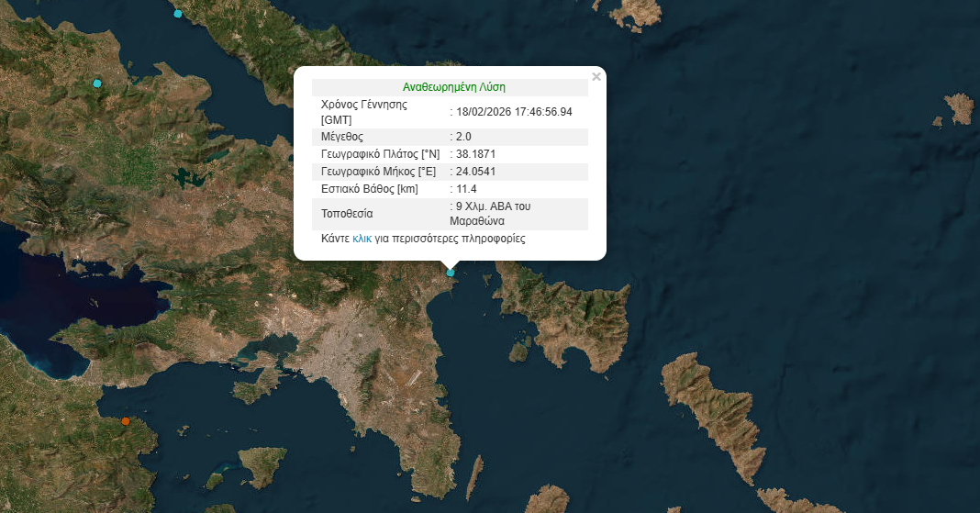Close the earthquake info popup

(x=596, y=77)
